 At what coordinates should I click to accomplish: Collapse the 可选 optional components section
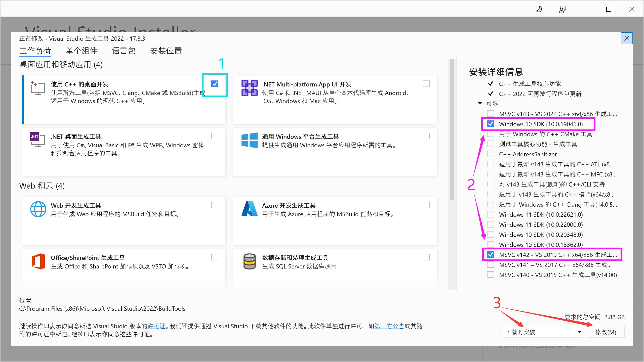[x=480, y=103]
